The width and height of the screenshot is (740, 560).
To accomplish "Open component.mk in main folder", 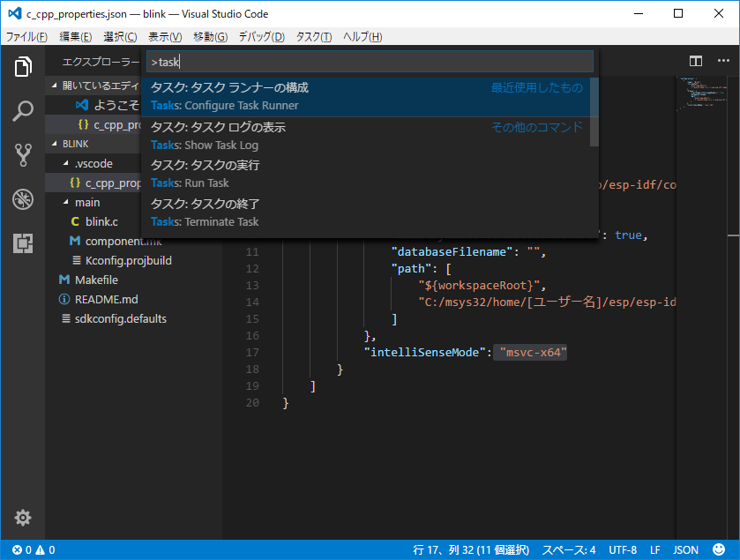I will pos(133,241).
